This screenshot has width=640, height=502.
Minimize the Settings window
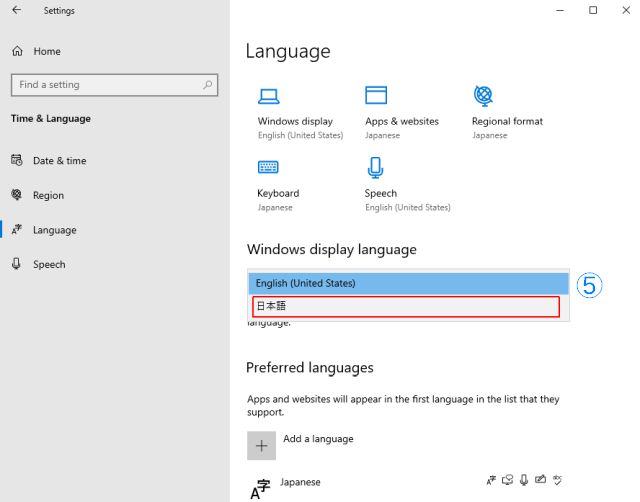pyautogui.click(x=560, y=10)
